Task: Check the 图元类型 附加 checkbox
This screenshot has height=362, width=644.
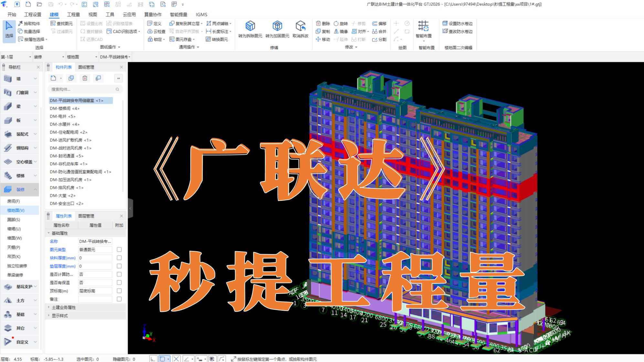Action: pos(119,250)
